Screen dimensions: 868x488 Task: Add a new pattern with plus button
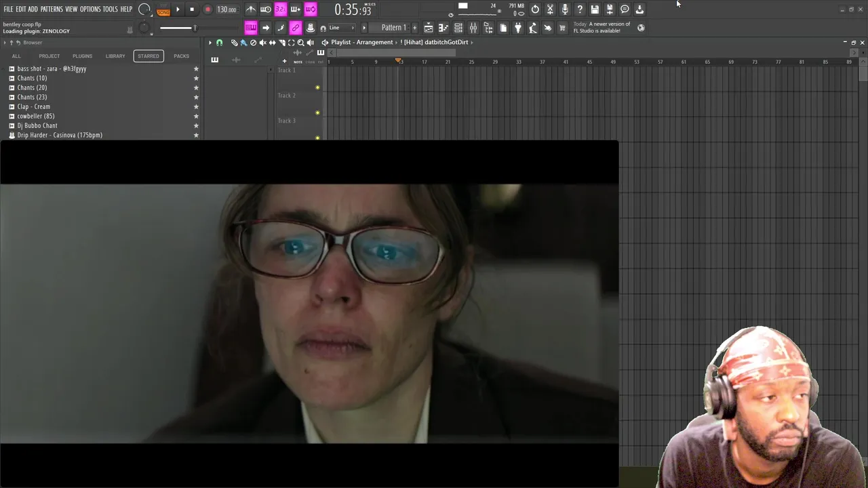click(x=415, y=28)
